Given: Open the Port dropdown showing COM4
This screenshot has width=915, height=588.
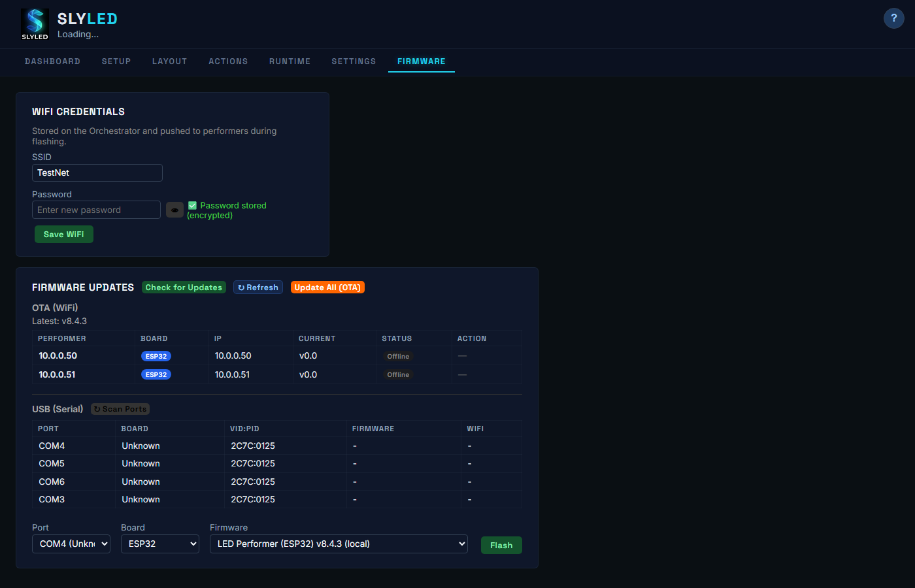Looking at the screenshot, I should tap(71, 544).
